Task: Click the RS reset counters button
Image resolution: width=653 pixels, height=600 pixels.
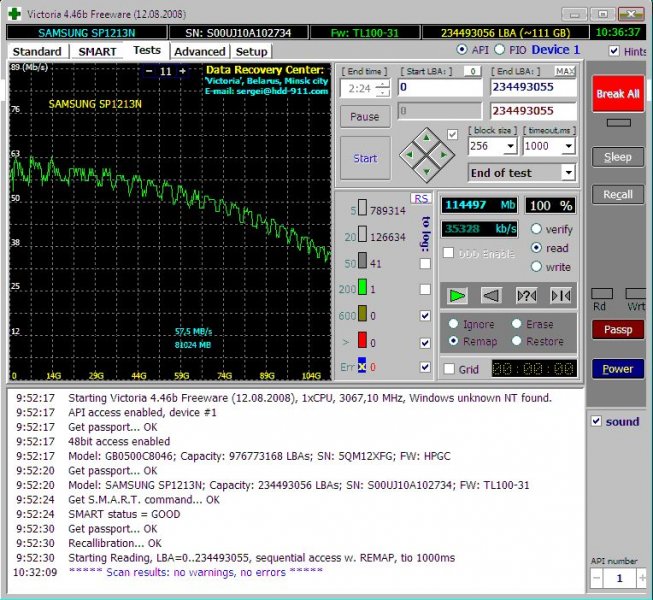Action: point(421,198)
